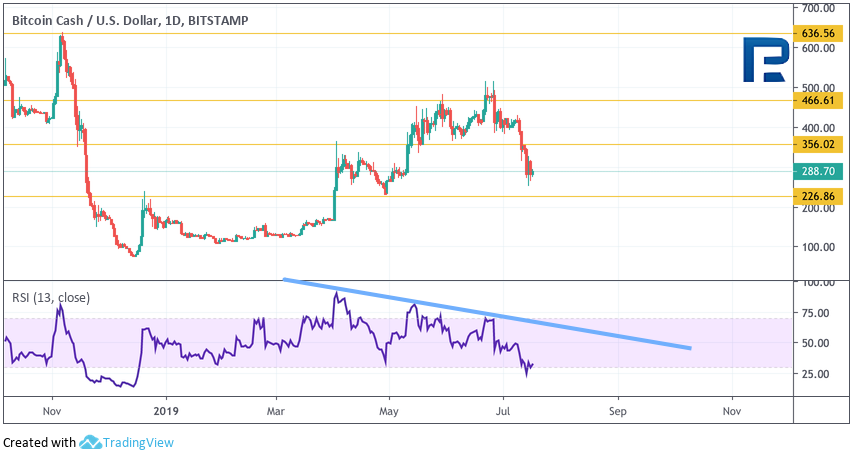Click the 2019 date axis label

click(165, 410)
